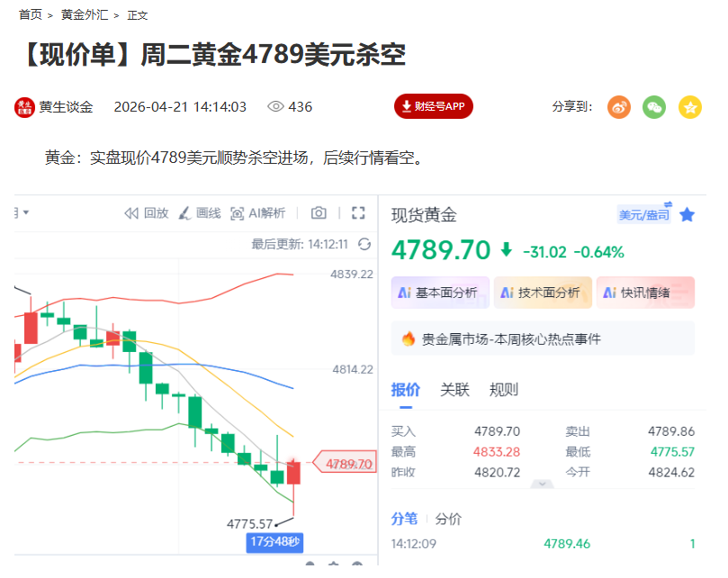
Task: Share article to WeChat
Action: [x=654, y=107]
